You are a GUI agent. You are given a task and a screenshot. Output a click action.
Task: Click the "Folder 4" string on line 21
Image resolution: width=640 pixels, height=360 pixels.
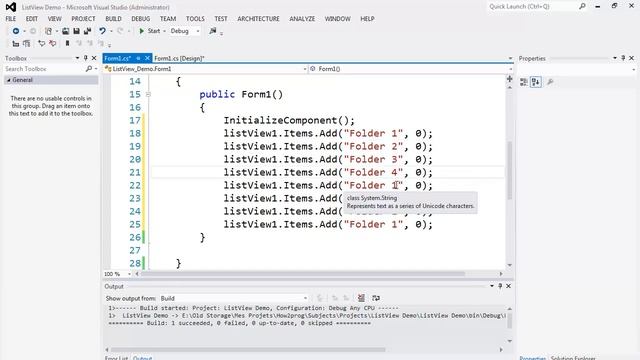(373, 172)
